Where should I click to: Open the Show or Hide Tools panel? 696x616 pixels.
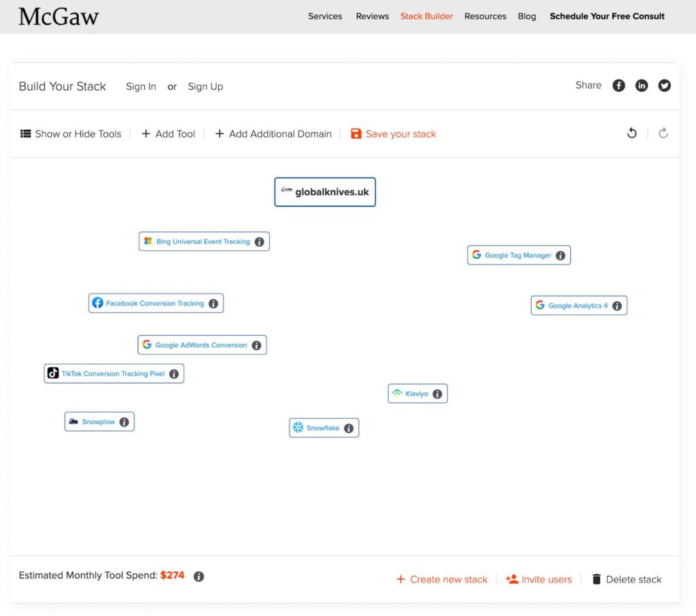[x=70, y=134]
